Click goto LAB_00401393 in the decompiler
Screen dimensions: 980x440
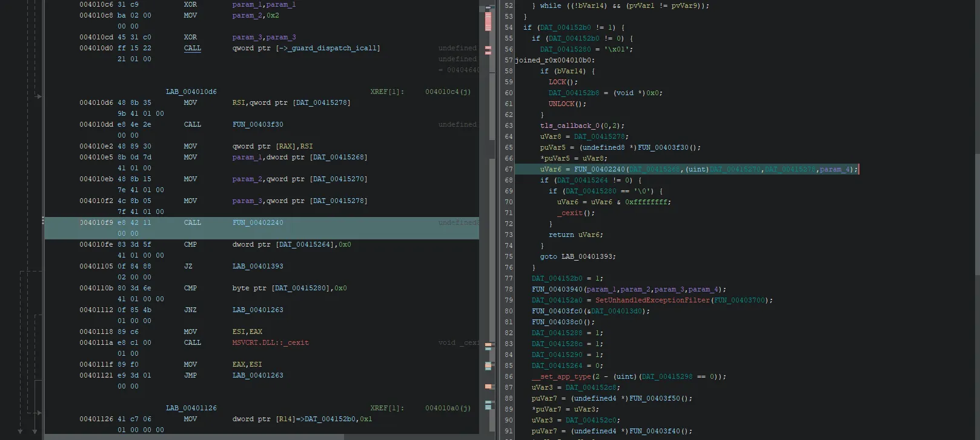577,257
